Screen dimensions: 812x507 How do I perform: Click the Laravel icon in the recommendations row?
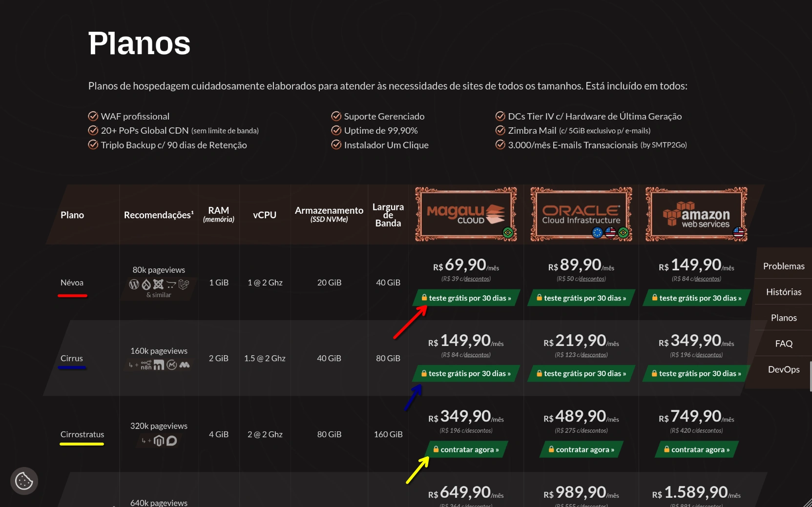(184, 284)
